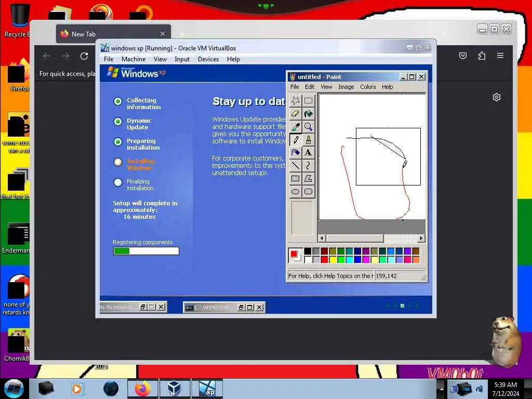Click the Collecting information step indicator

(x=118, y=101)
